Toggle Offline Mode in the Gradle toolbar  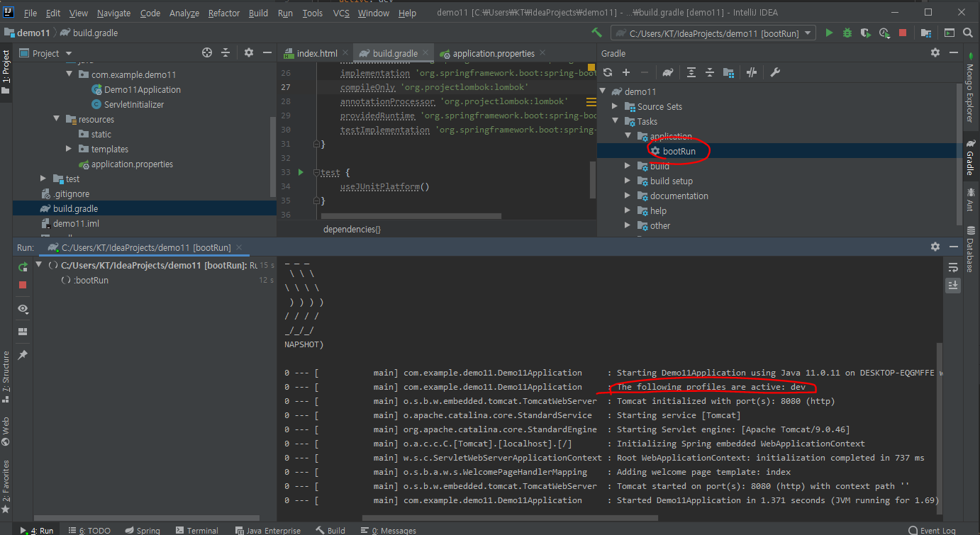click(x=752, y=72)
